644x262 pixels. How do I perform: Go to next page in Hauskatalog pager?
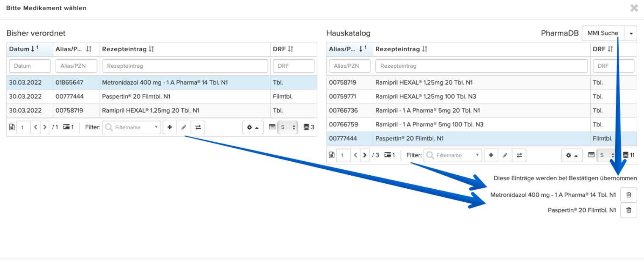click(365, 155)
